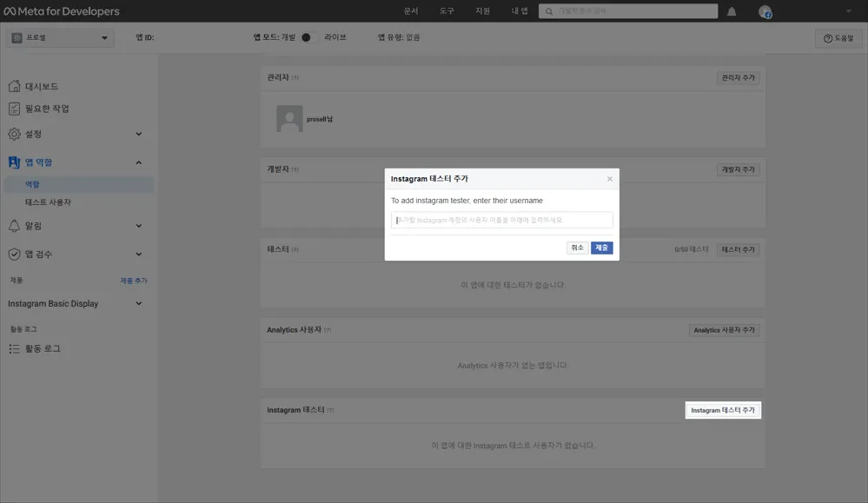Select the 테스트 사용자 sidebar item
The image size is (868, 503).
coord(48,202)
